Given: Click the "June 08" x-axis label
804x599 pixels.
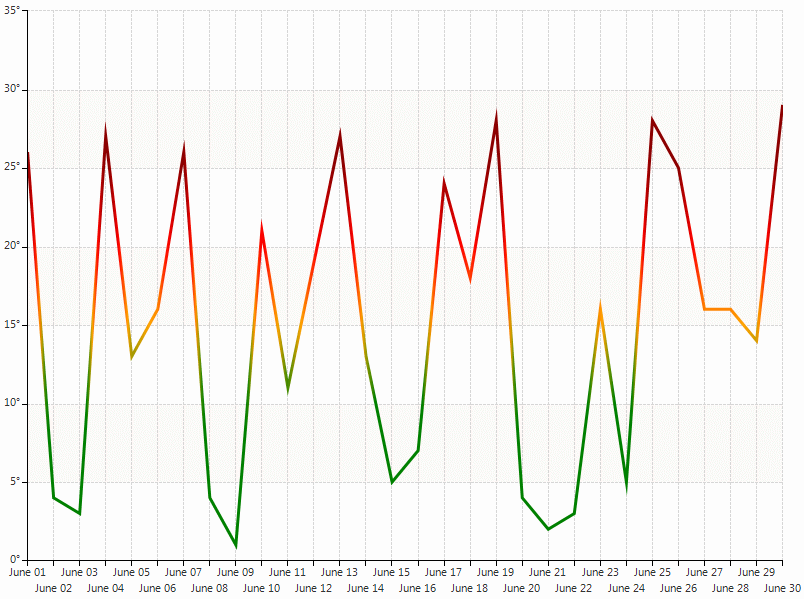Looking at the screenshot, I should (x=210, y=588).
